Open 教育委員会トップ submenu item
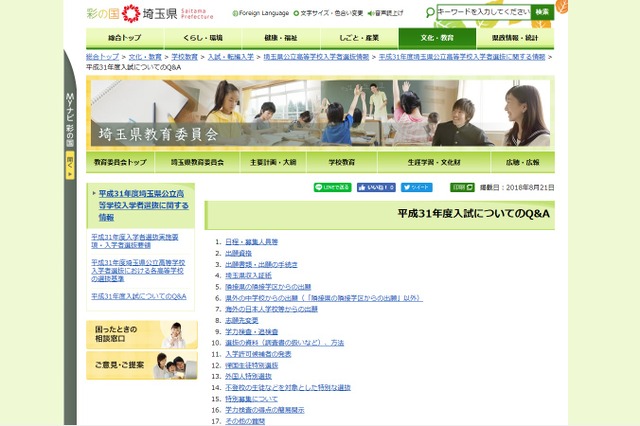 tap(120, 162)
